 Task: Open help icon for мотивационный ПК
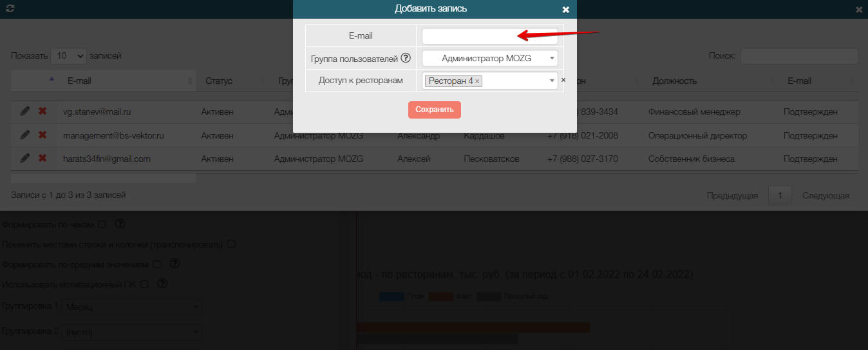click(162, 284)
